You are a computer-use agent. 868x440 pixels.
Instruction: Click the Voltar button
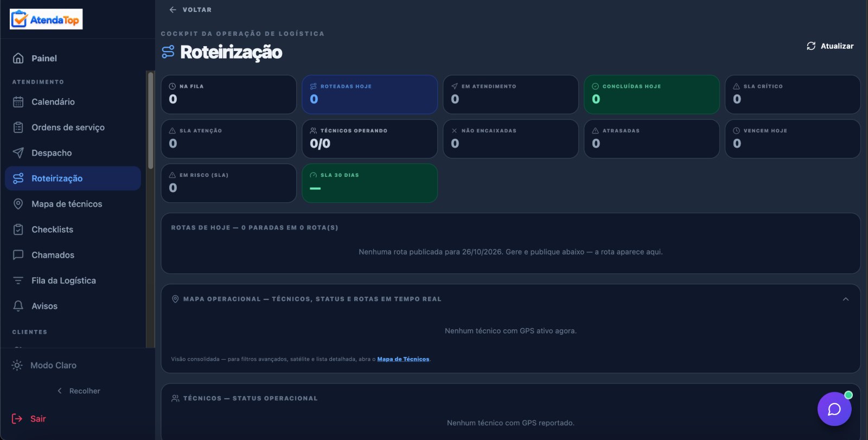[190, 10]
